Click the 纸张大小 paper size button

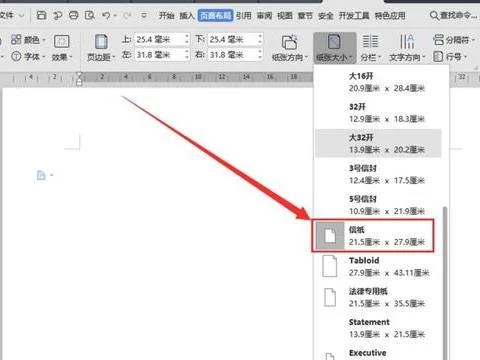[335, 48]
